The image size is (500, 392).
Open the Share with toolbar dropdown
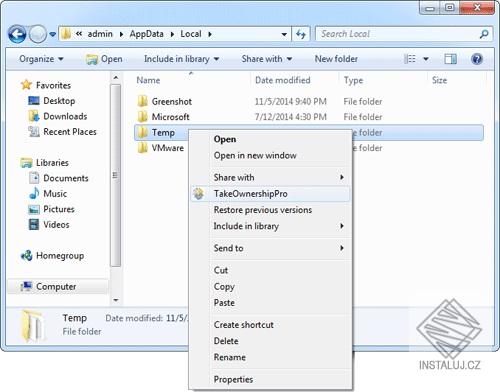click(x=267, y=59)
